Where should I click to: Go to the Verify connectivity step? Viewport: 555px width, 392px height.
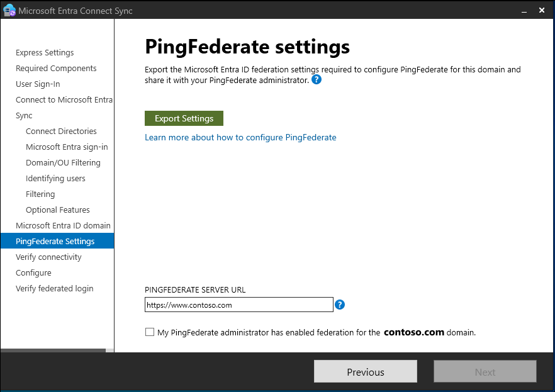point(48,257)
